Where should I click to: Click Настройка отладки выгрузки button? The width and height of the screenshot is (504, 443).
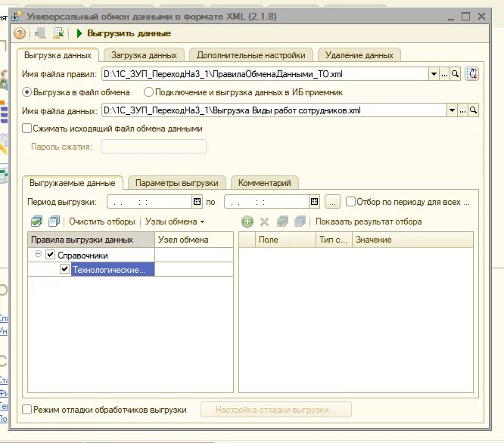[275, 410]
